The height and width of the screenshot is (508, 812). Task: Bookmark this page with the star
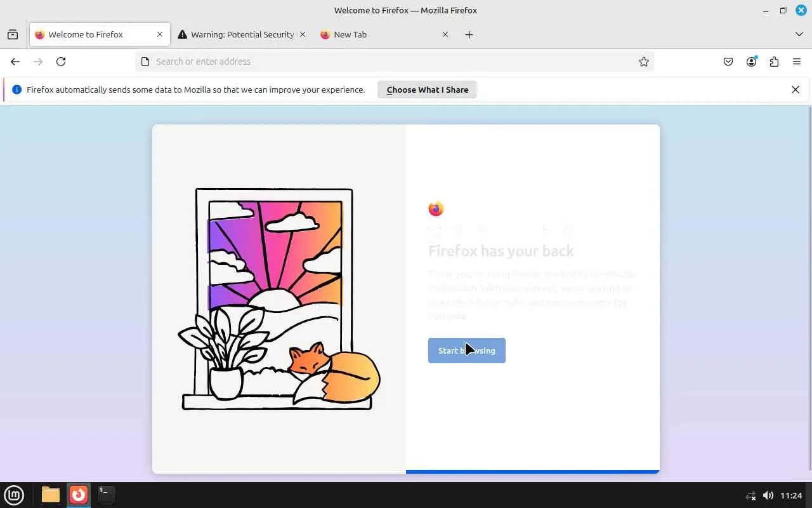(x=644, y=62)
